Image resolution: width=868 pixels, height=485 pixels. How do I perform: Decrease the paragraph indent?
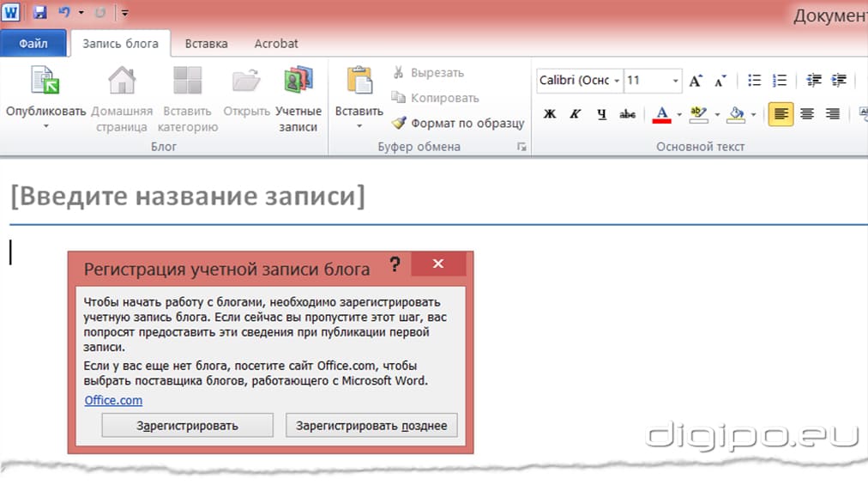pyautogui.click(x=814, y=81)
